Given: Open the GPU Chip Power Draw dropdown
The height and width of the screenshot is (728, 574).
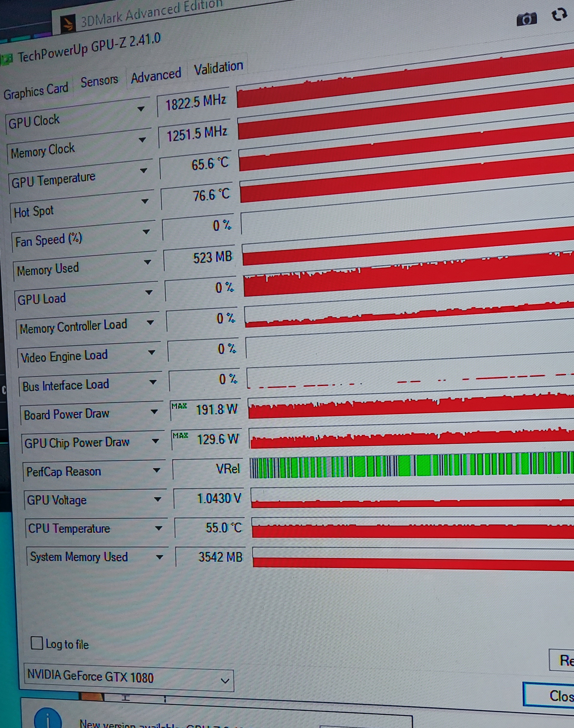Looking at the screenshot, I should coord(155,441).
